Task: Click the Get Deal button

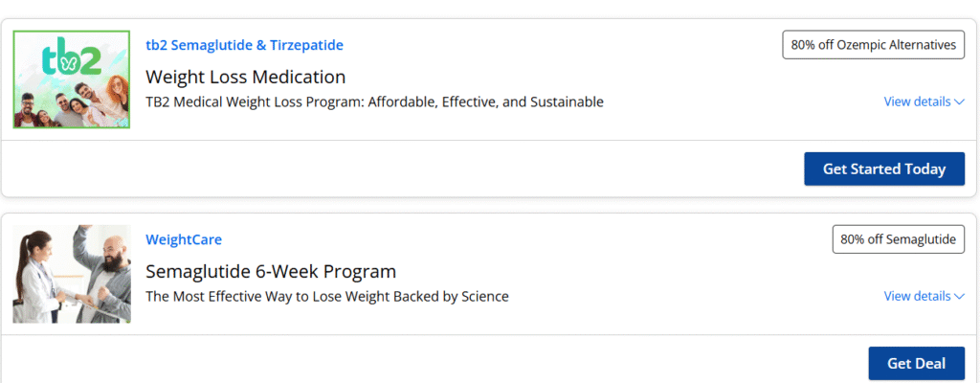Action: (916, 364)
